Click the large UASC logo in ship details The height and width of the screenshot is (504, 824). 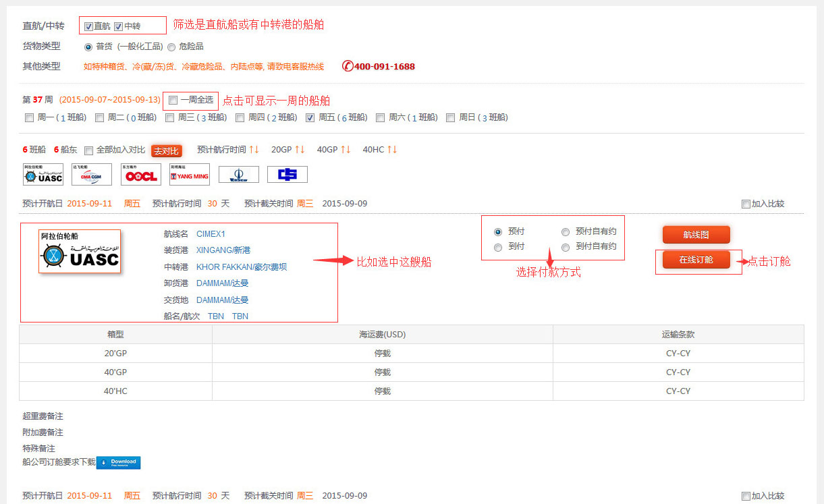(80, 251)
